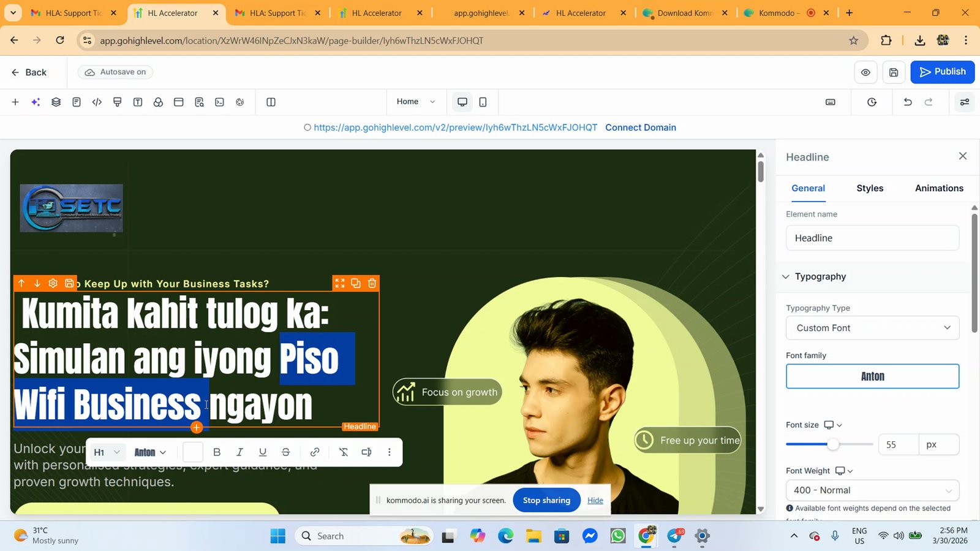Open the Font family Anton selector
Screen dimensions: 980x551
pos(872,376)
